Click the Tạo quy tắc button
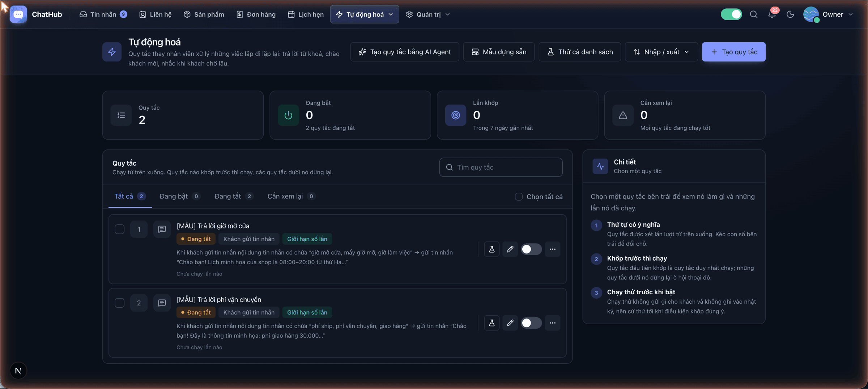This screenshot has width=868, height=389. point(733,52)
